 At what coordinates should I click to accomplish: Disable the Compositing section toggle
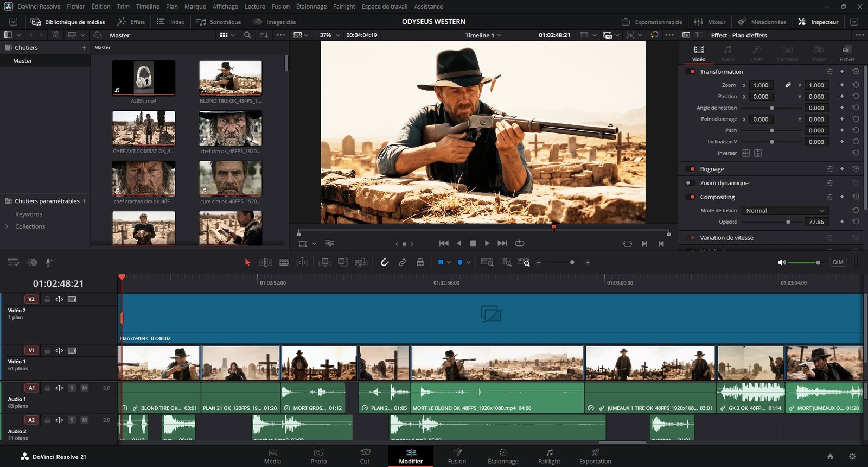pyautogui.click(x=691, y=197)
